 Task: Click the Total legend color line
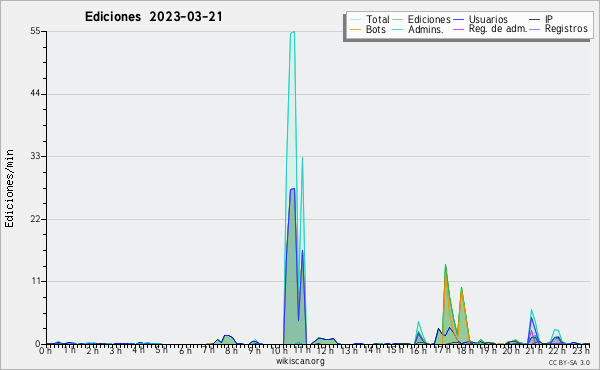point(355,20)
